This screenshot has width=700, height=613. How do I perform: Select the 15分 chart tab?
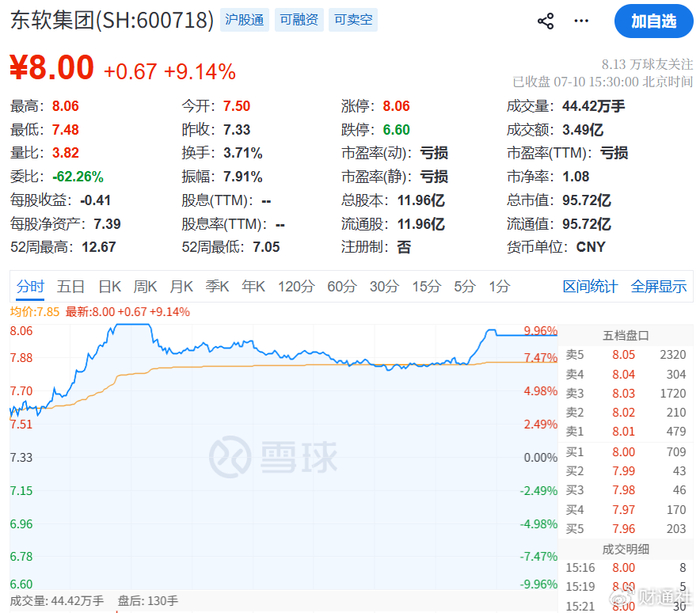427,286
